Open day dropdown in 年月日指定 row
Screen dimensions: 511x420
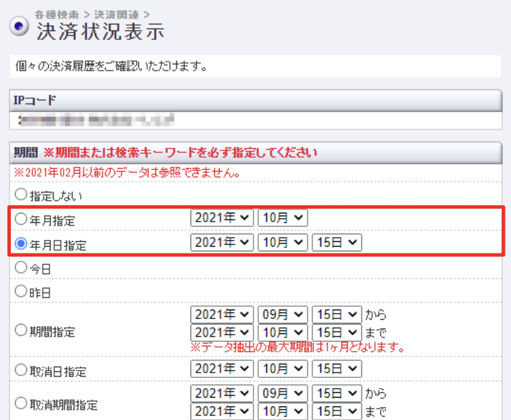[337, 243]
